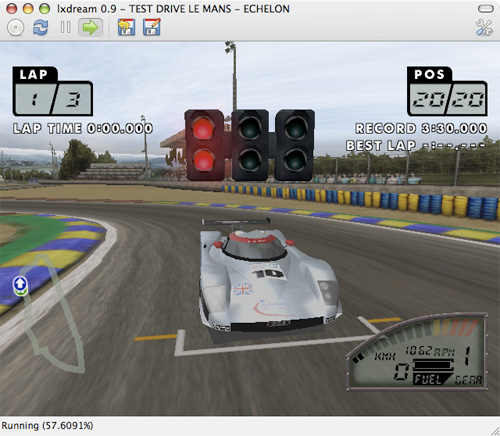Click the FUEL gauge bar on the dashboard

(x=433, y=365)
